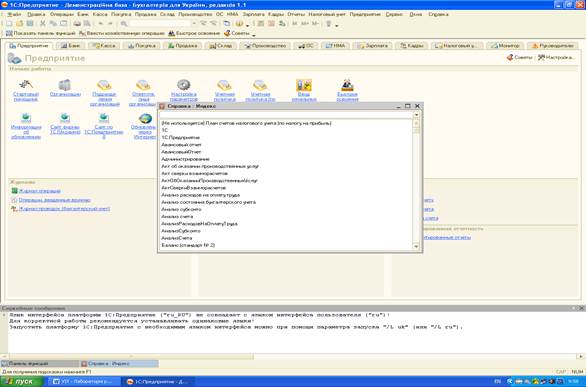Click the Save toolbar icon
Image resolution: width=586 pixels, height=387 pixels.
tap(30, 24)
